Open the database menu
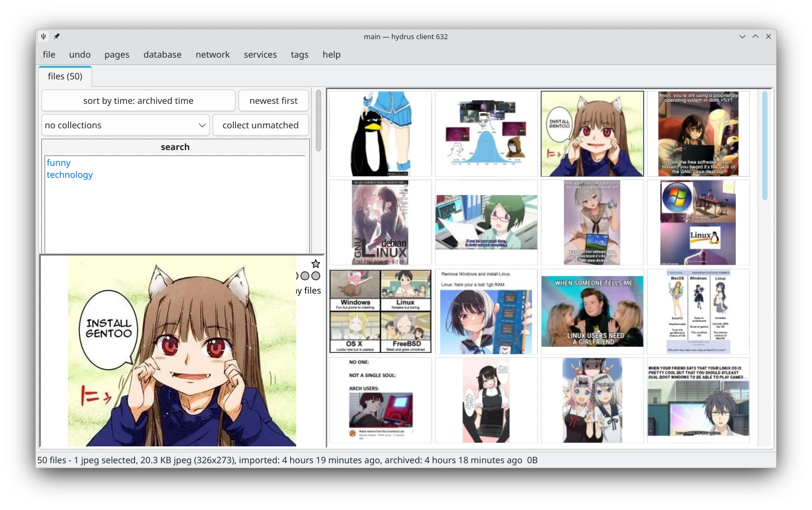Image resolution: width=812 pixels, height=510 pixels. [x=162, y=54]
